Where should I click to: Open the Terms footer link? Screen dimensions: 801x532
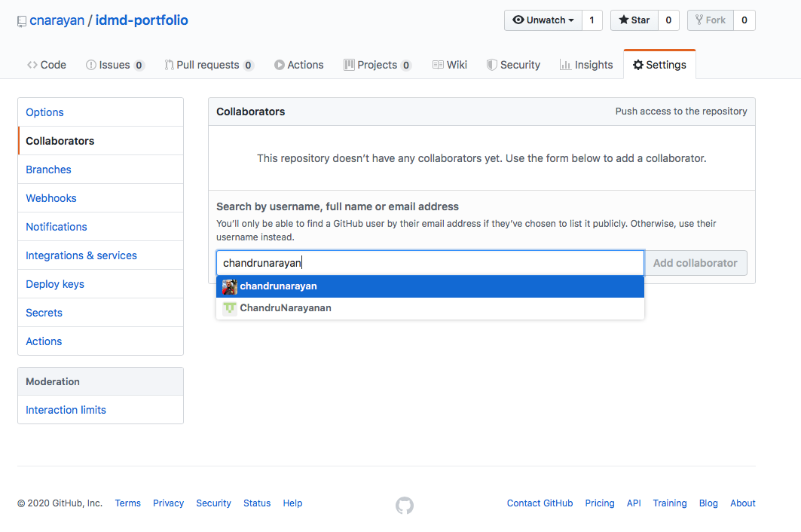click(127, 503)
